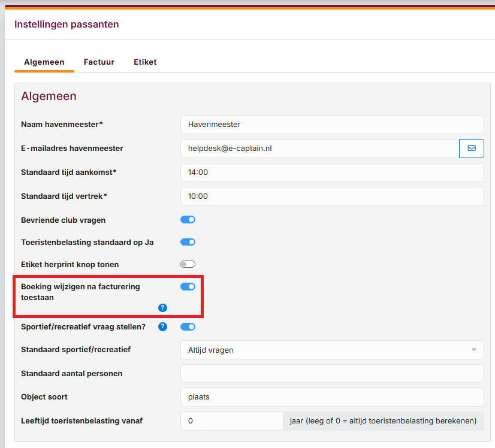Toggle Bevriende club vragen switch
The height and width of the screenshot is (448, 495).
tap(188, 220)
